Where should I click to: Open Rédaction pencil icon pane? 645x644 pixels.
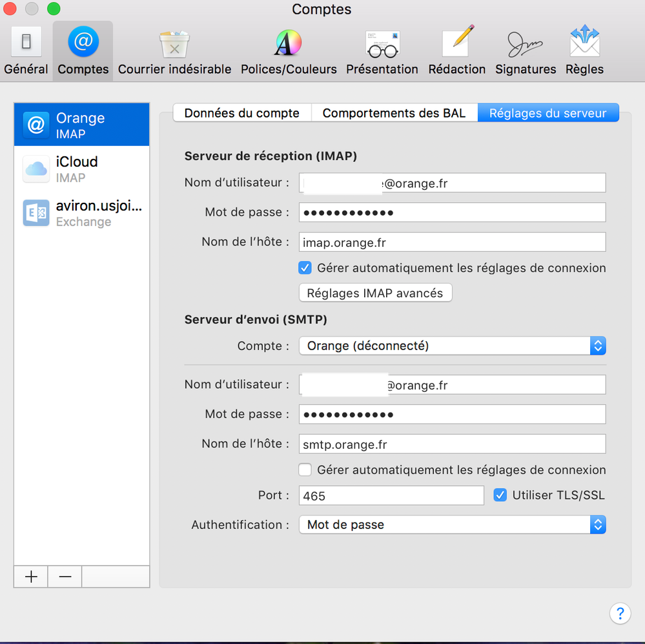456,50
